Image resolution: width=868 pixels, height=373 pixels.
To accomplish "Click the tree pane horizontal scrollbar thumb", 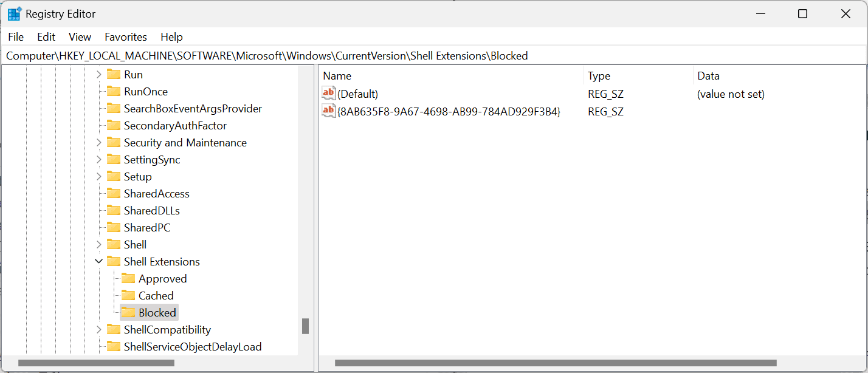I will pos(97,363).
